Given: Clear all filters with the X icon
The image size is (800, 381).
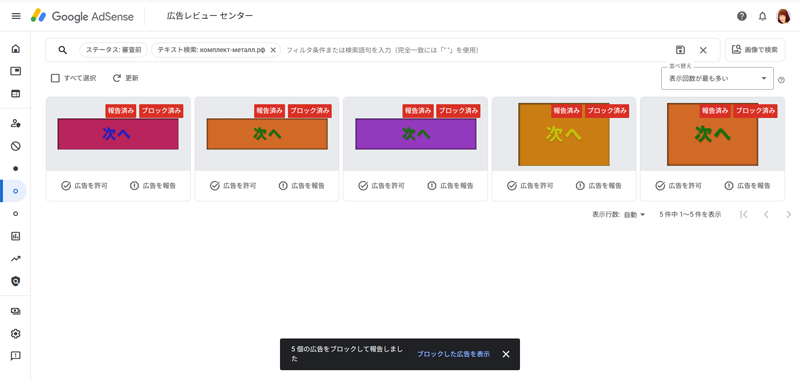Looking at the screenshot, I should [703, 50].
